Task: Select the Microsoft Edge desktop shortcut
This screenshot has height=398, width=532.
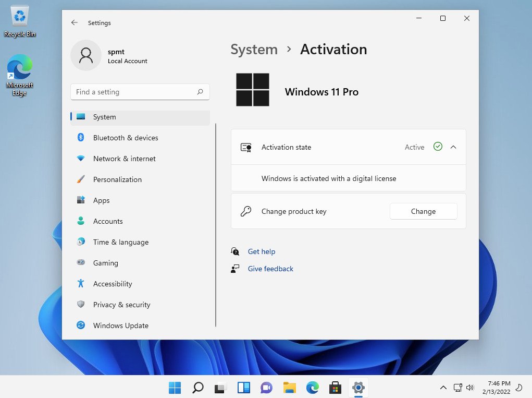Action: pos(20,76)
